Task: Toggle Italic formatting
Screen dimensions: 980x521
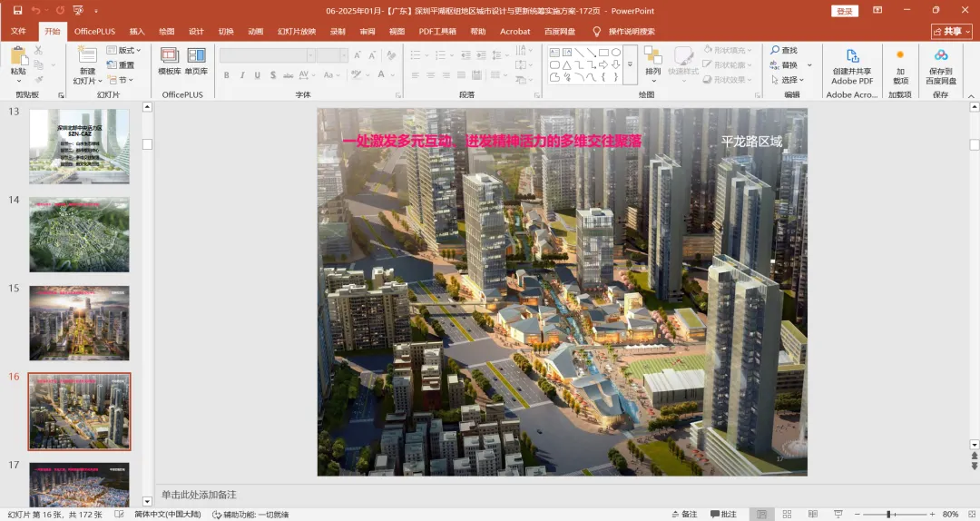Action: point(242,75)
